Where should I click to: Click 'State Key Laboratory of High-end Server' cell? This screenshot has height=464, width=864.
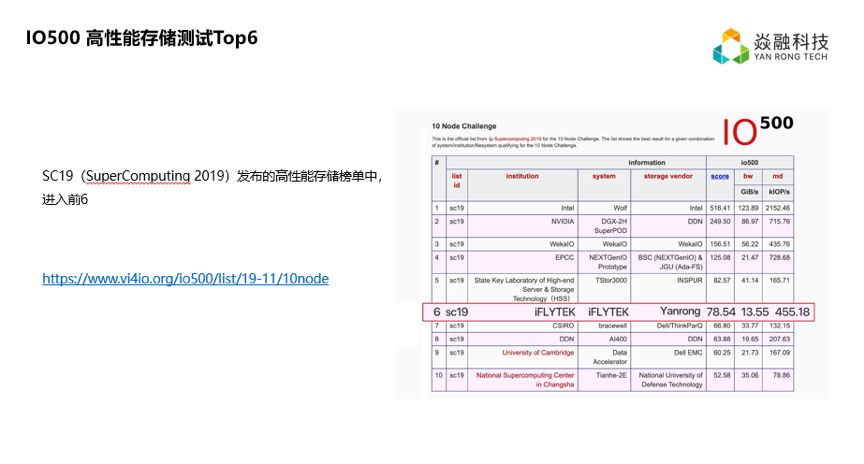click(524, 289)
